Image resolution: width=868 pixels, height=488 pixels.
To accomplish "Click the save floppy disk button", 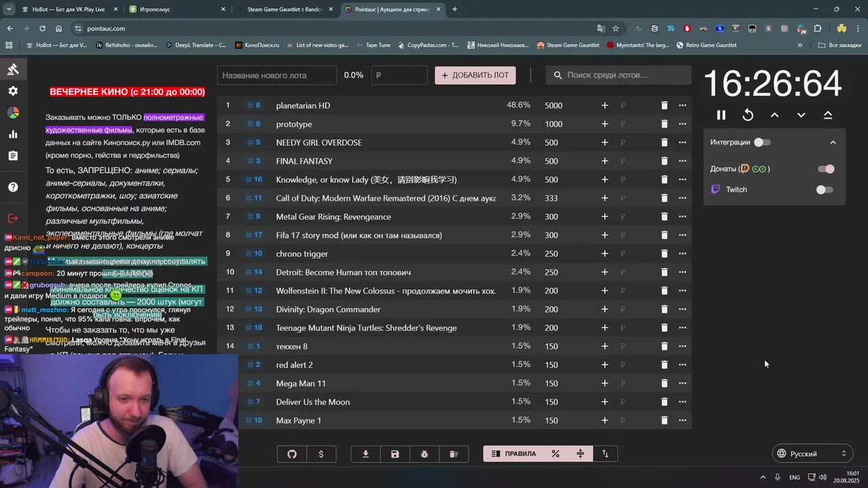I will coord(395,454).
